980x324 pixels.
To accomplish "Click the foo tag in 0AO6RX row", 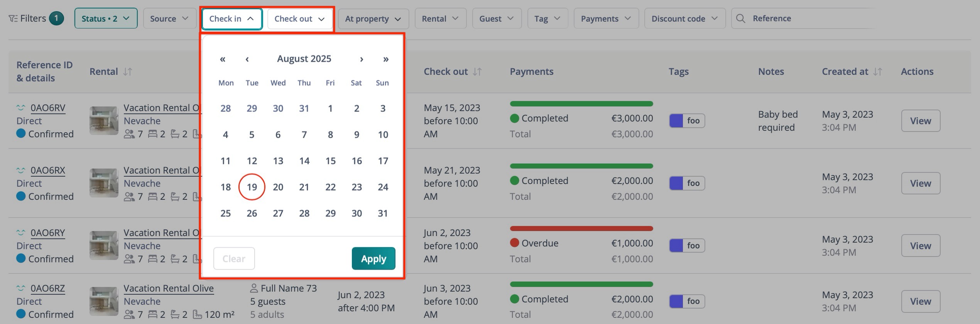I will click(x=687, y=183).
